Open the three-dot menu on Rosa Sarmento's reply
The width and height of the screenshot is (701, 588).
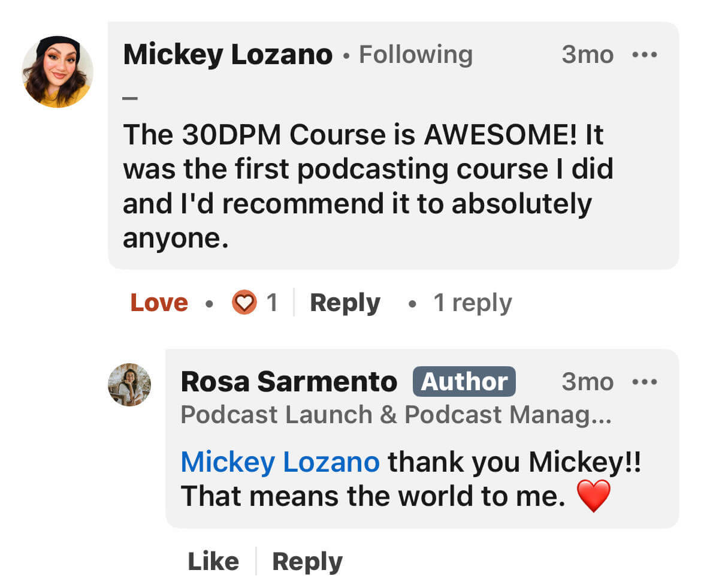tap(645, 382)
